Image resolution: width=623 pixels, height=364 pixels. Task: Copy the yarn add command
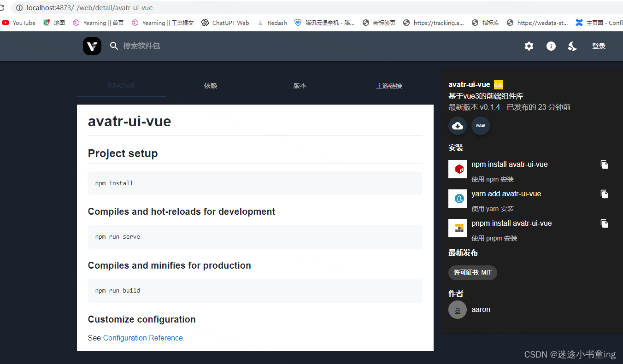point(605,194)
